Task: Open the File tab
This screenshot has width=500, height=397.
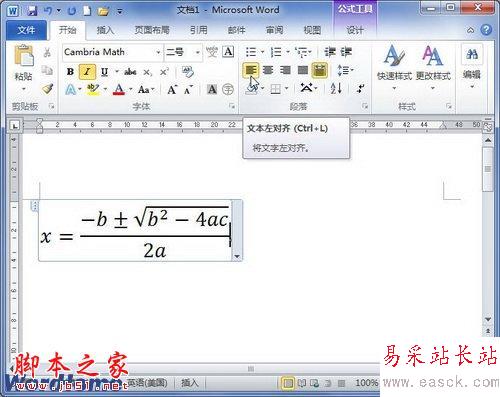Action: click(26, 30)
